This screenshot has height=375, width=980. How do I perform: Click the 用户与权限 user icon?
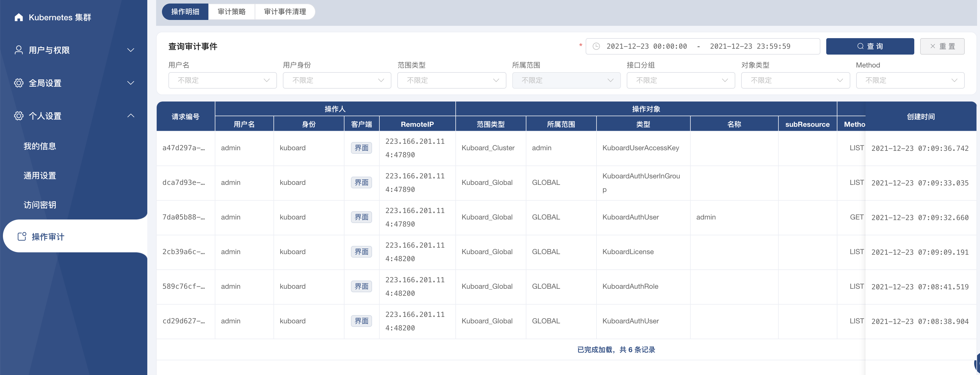[19, 50]
